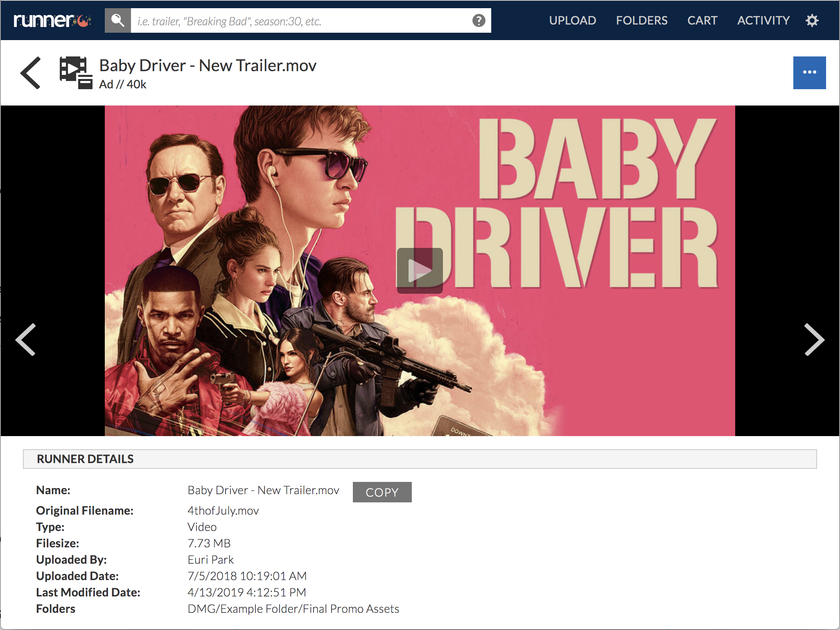Click the 'Folders' label
Screen dimensions: 840x630
pyautogui.click(x=56, y=609)
